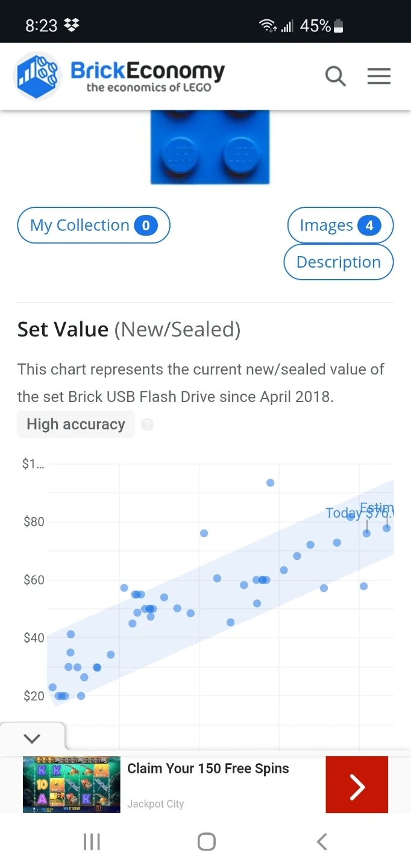The width and height of the screenshot is (411, 868).
Task: Open the Android recent apps icon
Action: click(x=92, y=841)
